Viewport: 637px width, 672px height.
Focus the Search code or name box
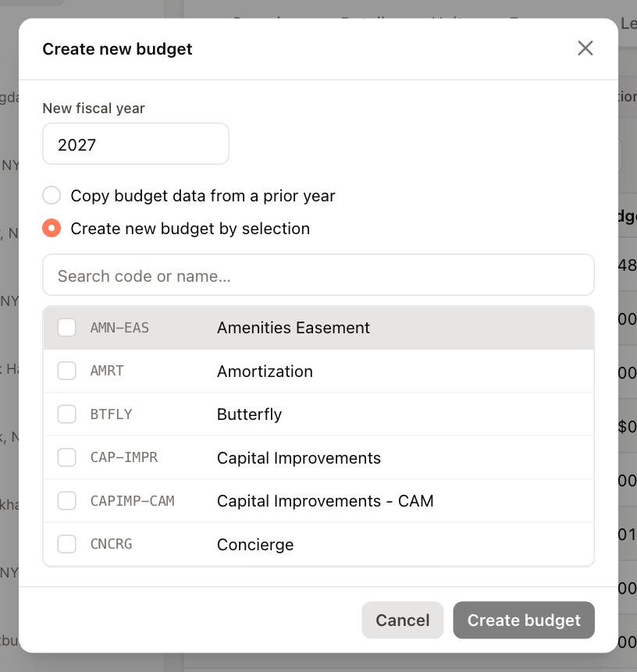click(x=318, y=275)
